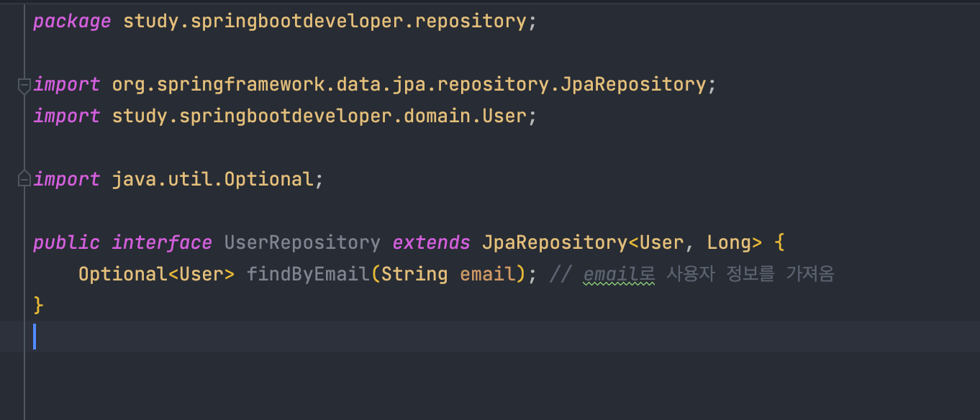
Task: Place cursor on the empty last line
Action: (489, 337)
